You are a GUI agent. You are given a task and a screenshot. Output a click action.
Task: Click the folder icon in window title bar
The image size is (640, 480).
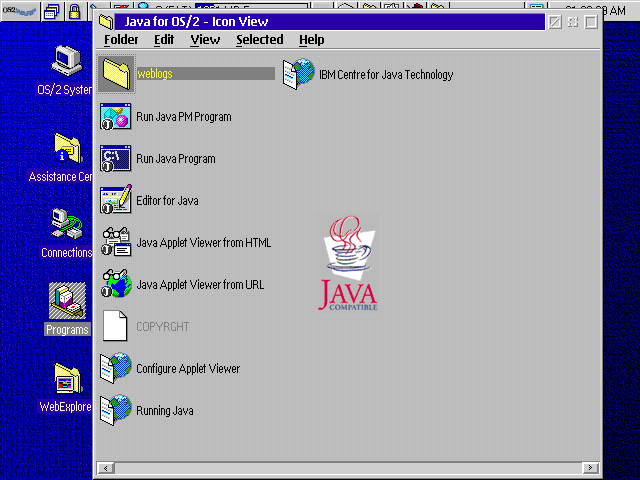[x=106, y=21]
